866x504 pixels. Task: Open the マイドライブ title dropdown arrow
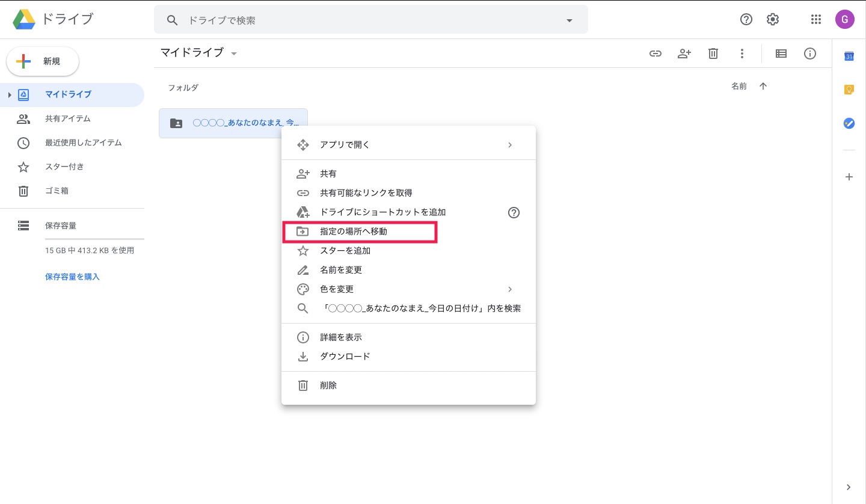click(x=234, y=54)
